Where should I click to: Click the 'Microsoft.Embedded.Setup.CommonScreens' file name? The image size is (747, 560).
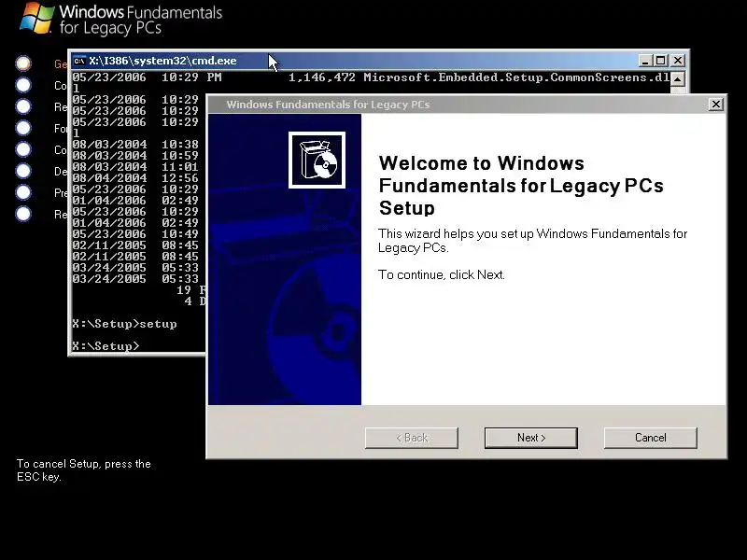516,77
